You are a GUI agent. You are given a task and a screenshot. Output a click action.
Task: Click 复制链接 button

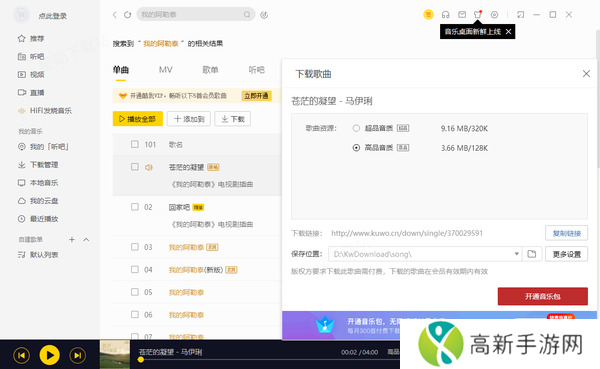(x=566, y=233)
